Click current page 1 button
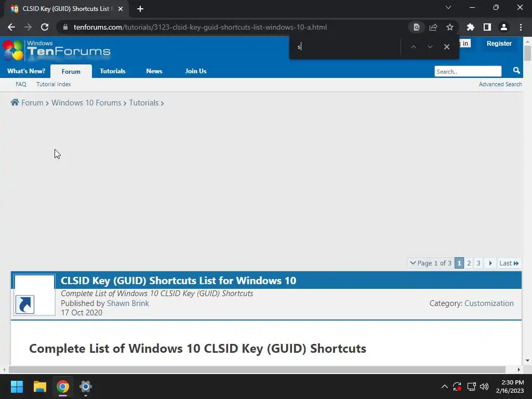 (x=459, y=263)
